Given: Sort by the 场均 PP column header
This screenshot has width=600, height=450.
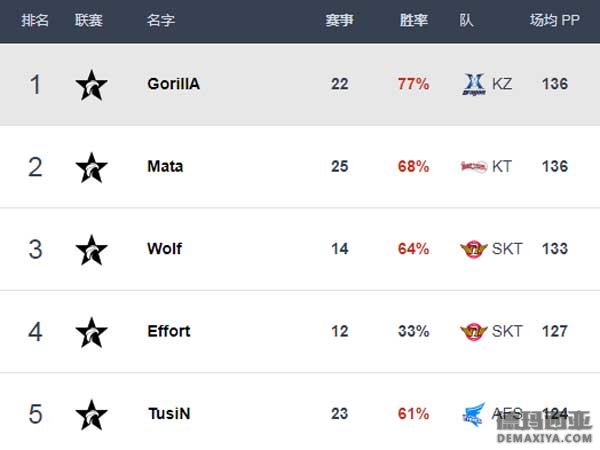Looking at the screenshot, I should pos(554,20).
